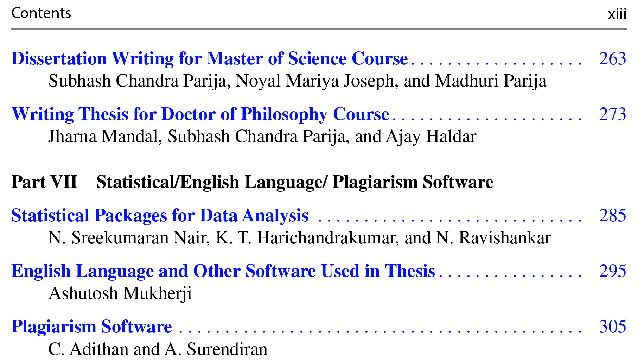Image resolution: width=644 pixels, height=362 pixels.
Task: Click author name Jharna Mandal
Action: [103, 137]
